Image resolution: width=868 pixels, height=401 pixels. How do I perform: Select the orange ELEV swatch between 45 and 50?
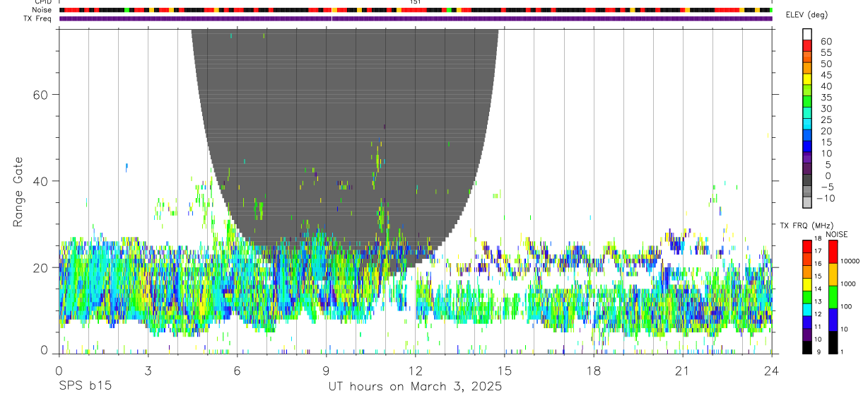point(807,69)
